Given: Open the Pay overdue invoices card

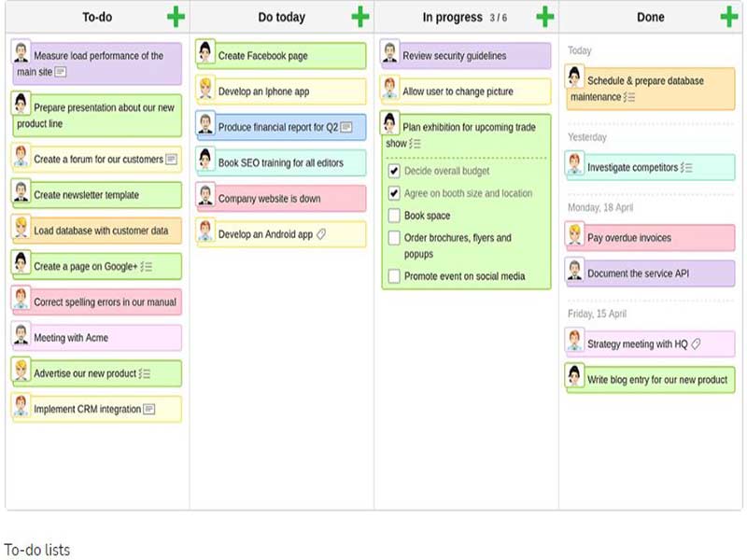Looking at the screenshot, I should 650,238.
